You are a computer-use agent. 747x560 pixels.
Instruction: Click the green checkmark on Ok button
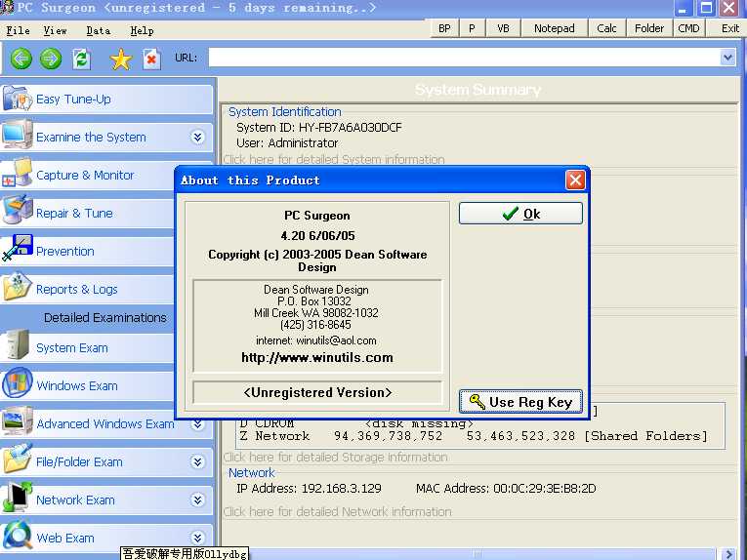pos(511,214)
